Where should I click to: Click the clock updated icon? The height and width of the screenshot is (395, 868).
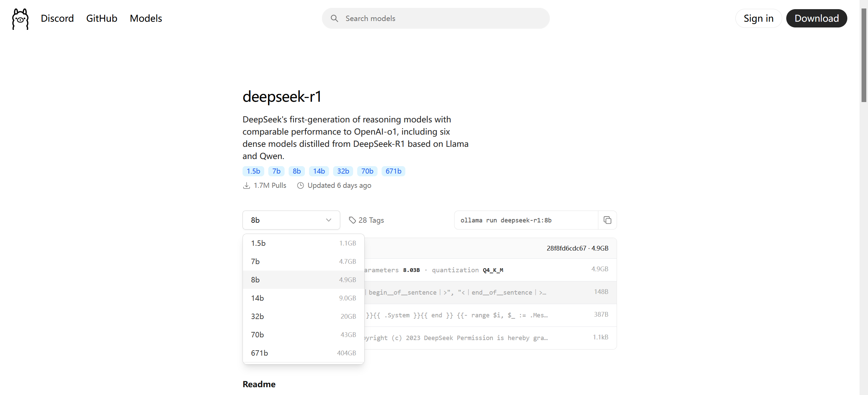click(x=300, y=185)
